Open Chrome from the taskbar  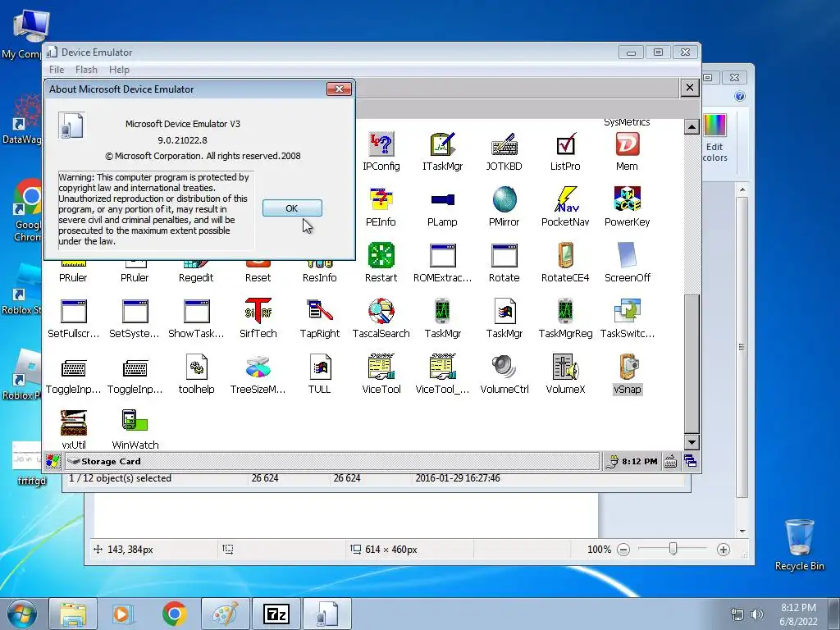[x=175, y=614]
